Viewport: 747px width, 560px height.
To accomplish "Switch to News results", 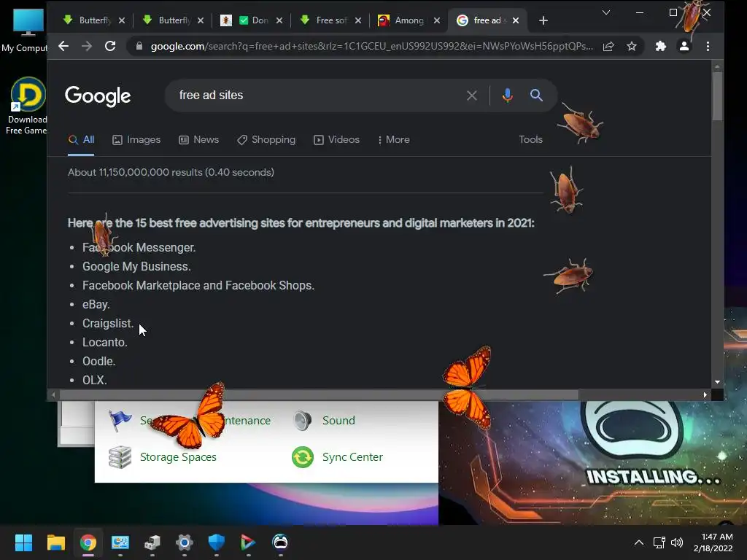I will (x=198, y=139).
